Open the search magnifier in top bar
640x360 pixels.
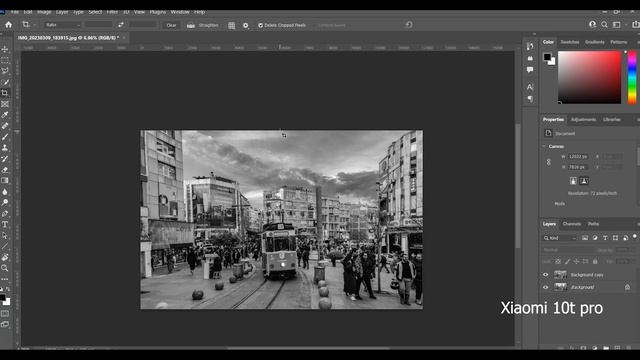[604, 25]
